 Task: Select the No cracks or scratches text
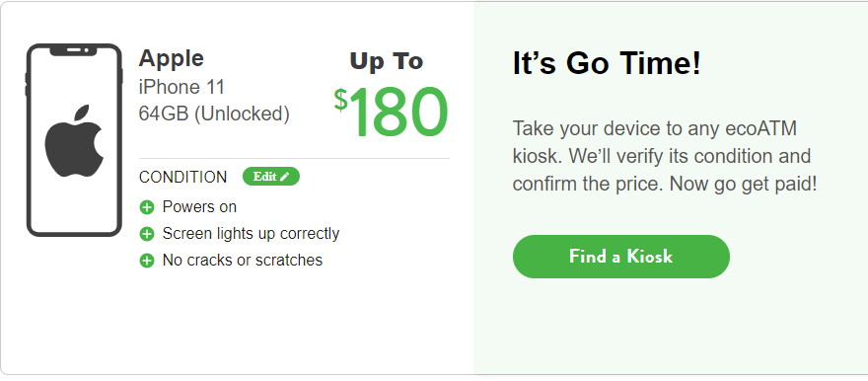tap(243, 261)
